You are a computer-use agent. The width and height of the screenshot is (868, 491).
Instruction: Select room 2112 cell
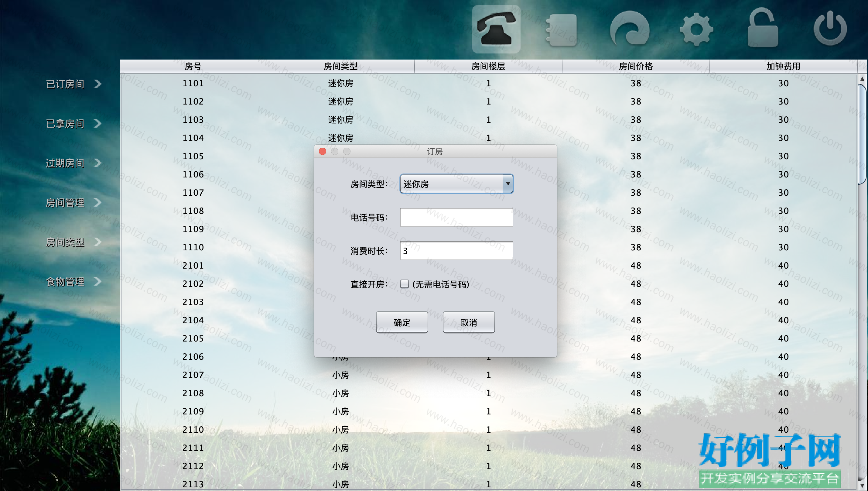pyautogui.click(x=193, y=466)
